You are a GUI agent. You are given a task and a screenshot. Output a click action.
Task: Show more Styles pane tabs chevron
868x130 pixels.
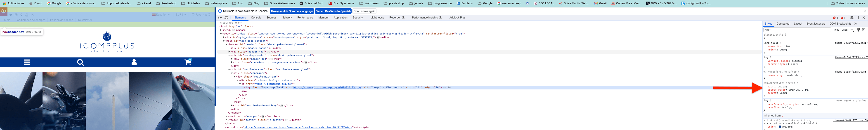point(856,24)
